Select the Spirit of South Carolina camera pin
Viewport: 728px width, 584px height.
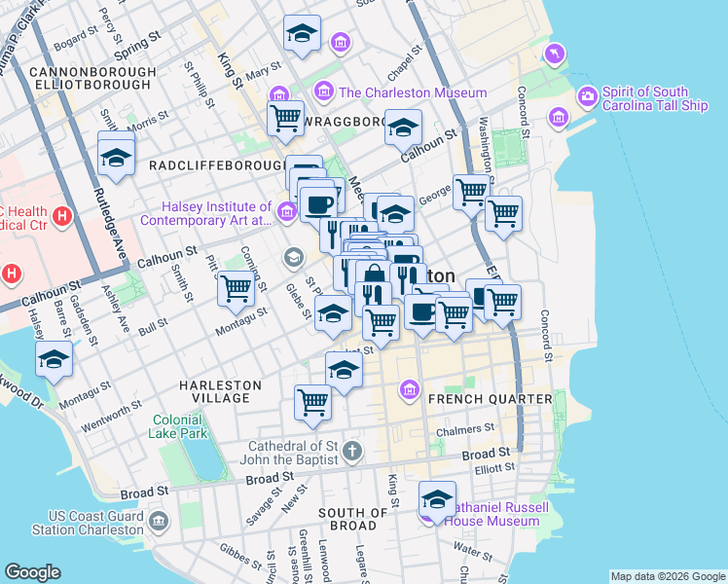click(587, 97)
